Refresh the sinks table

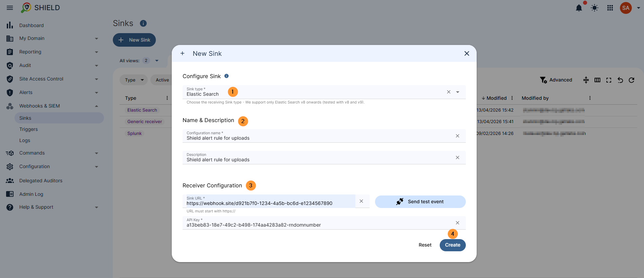point(631,80)
